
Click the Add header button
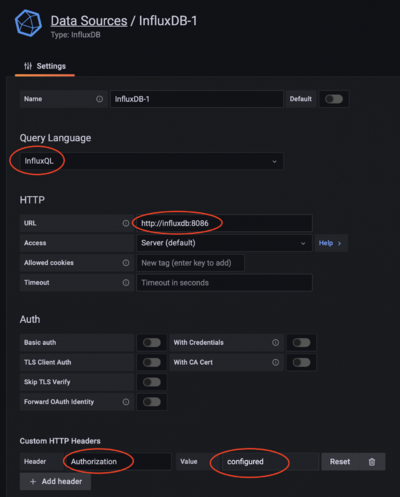click(55, 482)
